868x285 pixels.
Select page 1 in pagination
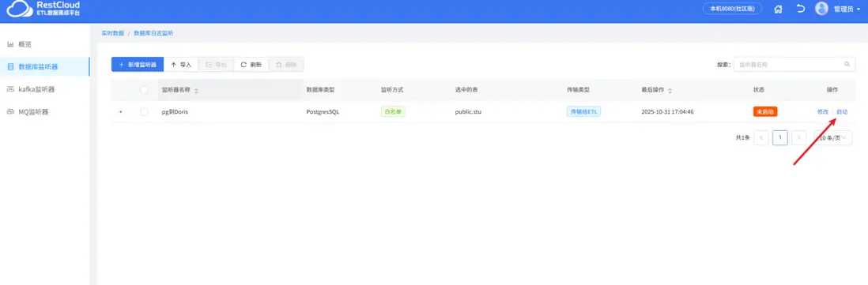[x=780, y=137]
